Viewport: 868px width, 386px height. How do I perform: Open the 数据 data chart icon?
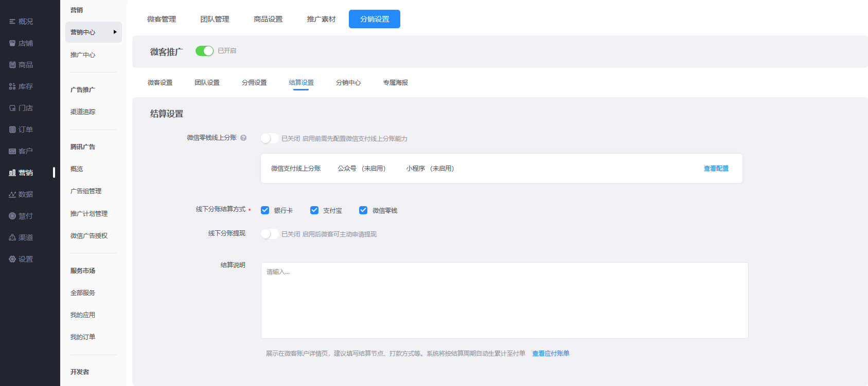coord(12,194)
